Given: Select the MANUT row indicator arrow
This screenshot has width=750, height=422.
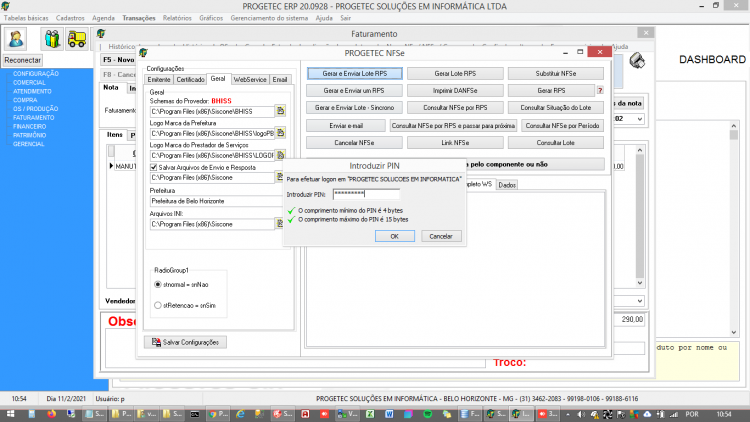Looking at the screenshot, I should pos(111,166).
